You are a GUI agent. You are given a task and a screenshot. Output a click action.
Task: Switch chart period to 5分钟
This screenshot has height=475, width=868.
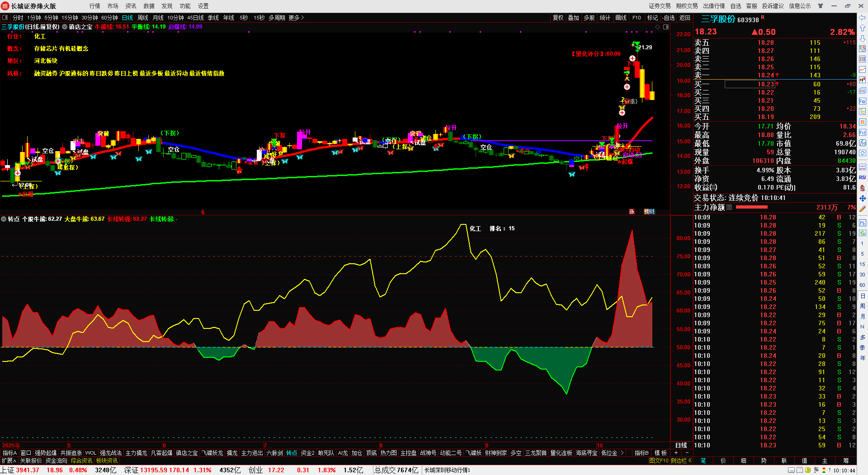point(51,18)
